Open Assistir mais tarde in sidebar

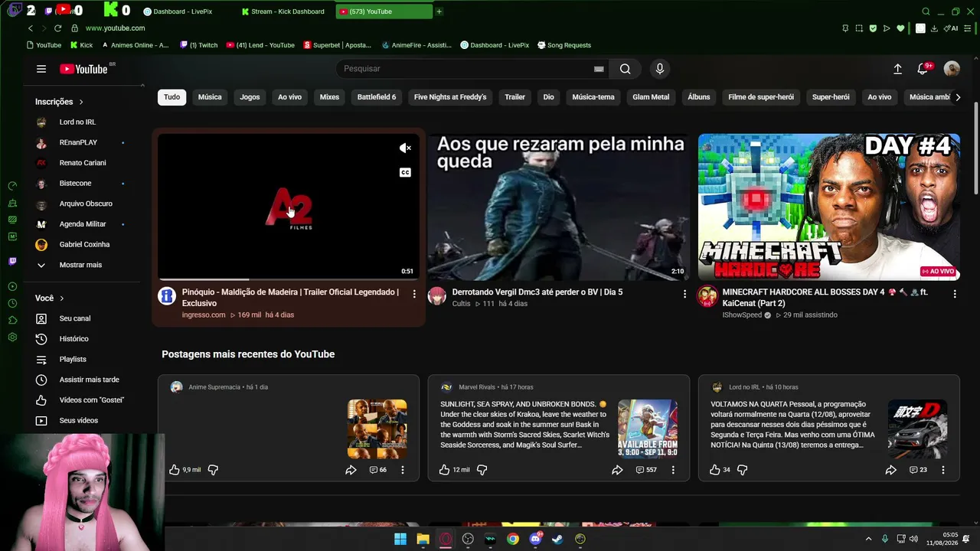click(x=89, y=380)
